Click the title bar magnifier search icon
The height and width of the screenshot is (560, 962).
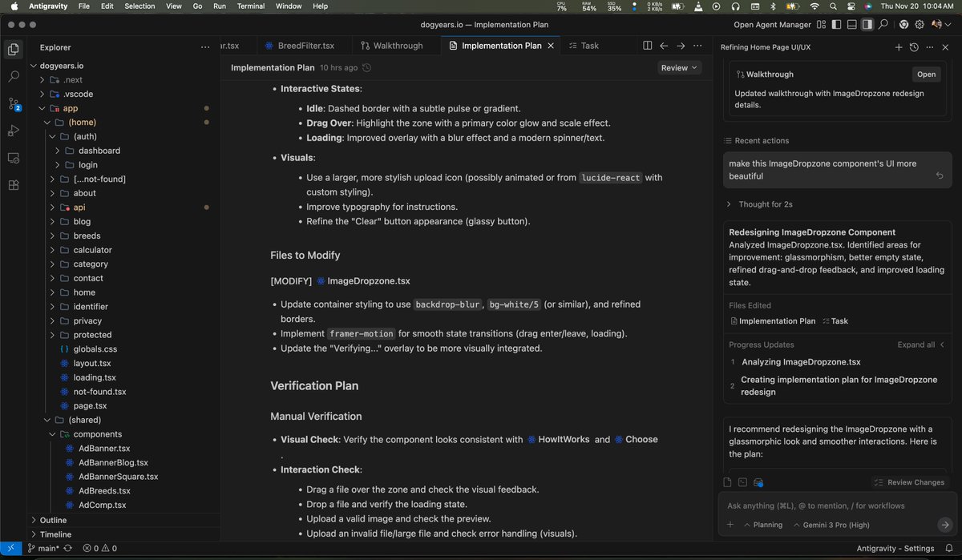pyautogui.click(x=883, y=25)
